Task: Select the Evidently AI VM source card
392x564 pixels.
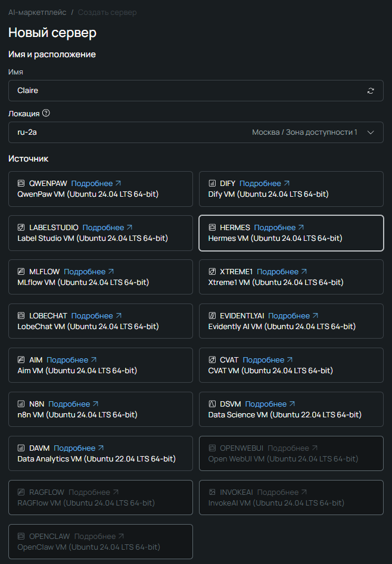Action: pos(291,321)
